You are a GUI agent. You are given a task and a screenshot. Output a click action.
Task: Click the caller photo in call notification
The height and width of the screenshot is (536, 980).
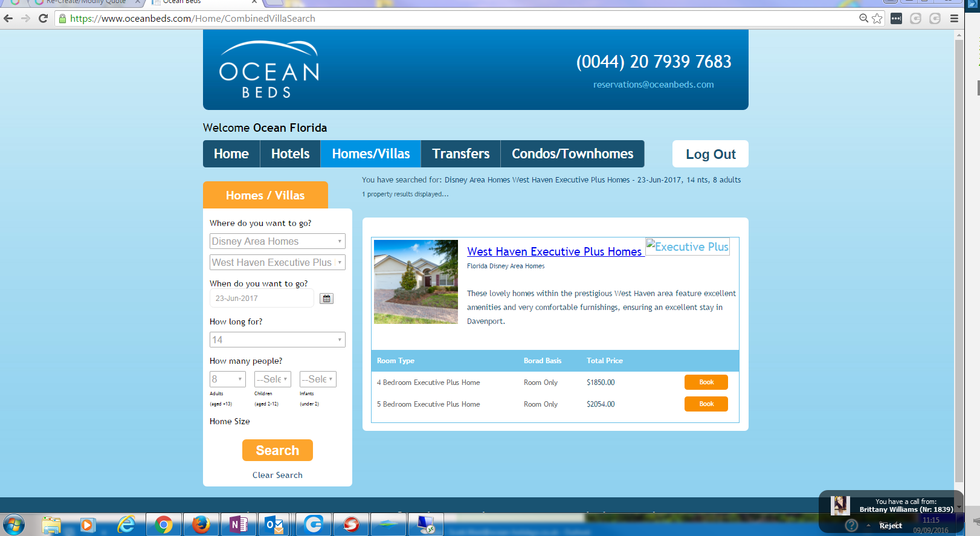point(840,505)
